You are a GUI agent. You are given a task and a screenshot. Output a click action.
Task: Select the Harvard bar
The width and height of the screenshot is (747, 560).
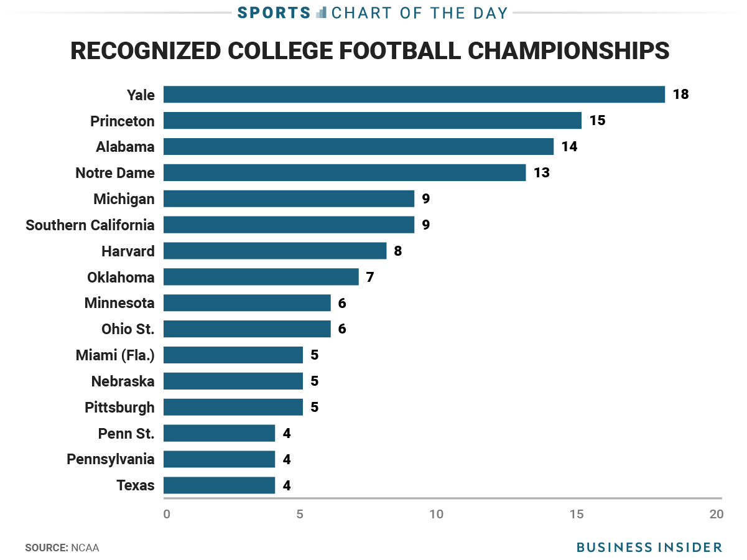coord(274,251)
